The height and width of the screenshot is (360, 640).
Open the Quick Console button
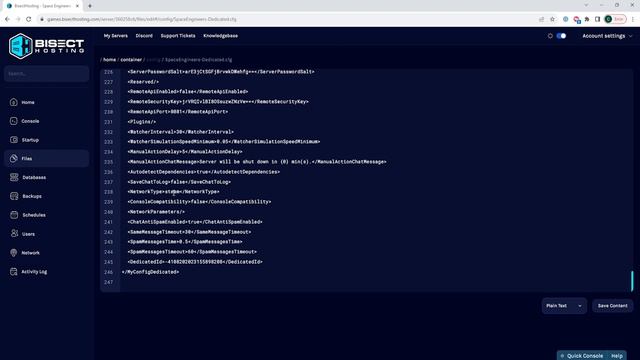(x=581, y=356)
